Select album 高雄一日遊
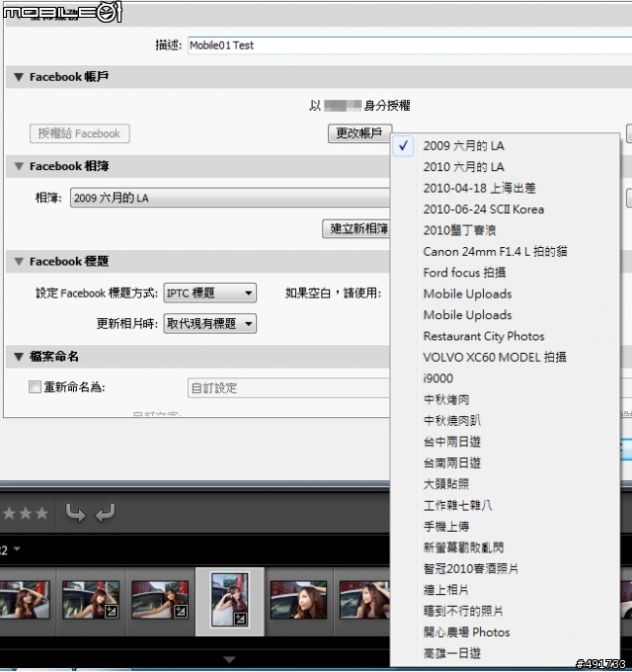632x672 pixels. point(506,653)
